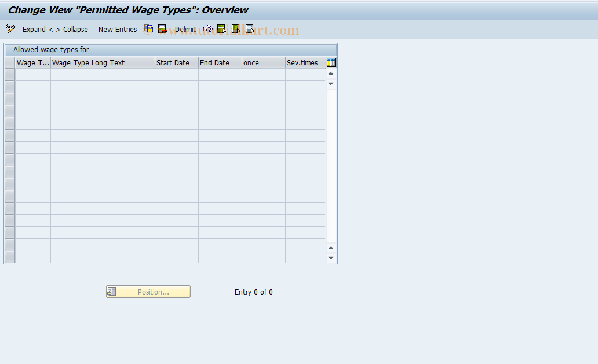The image size is (598, 364).
Task: Click the Start Date column header
Action: pyautogui.click(x=177, y=63)
